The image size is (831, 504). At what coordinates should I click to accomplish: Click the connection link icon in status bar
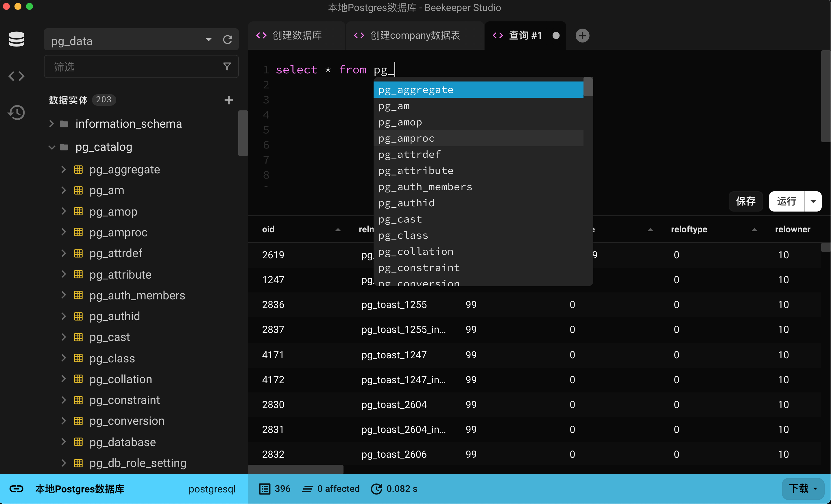(16, 488)
